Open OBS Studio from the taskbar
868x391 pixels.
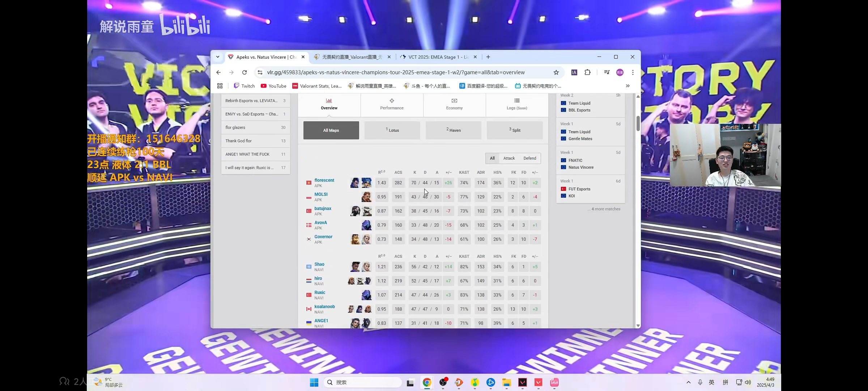[443, 382]
